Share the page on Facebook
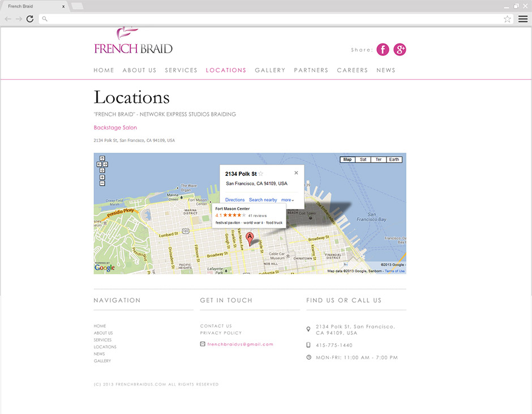 click(383, 50)
